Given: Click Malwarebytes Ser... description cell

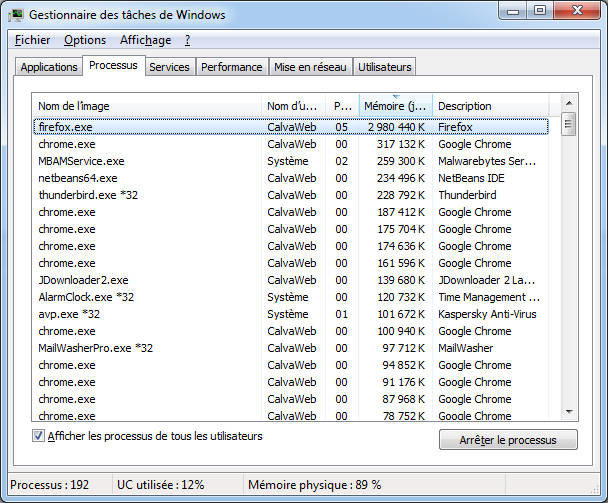Looking at the screenshot, I should [487, 161].
